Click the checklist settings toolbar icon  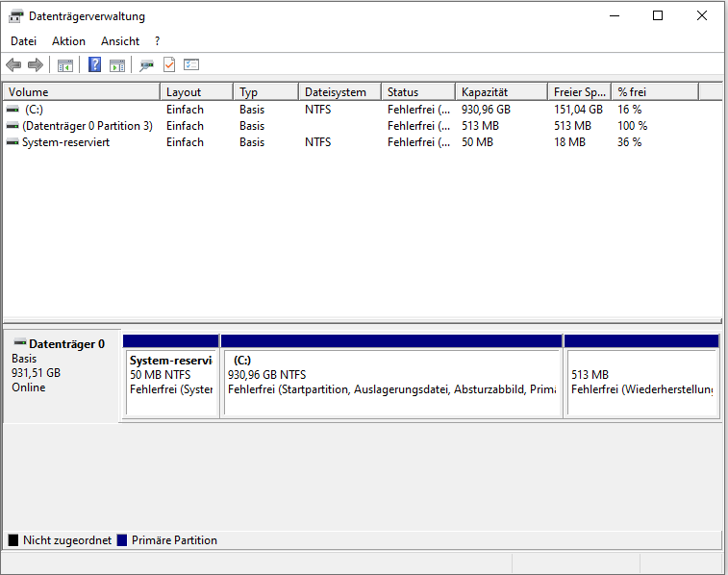coord(191,65)
